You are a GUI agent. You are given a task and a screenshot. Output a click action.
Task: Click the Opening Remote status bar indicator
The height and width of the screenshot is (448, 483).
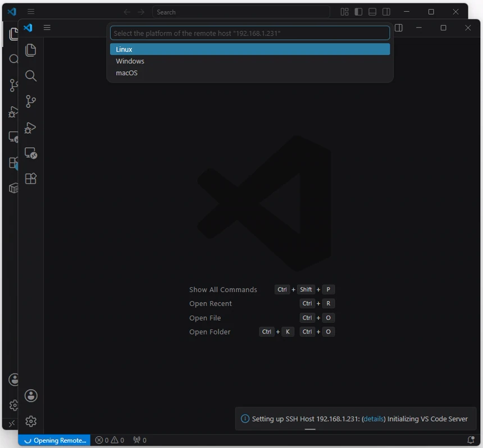click(x=54, y=440)
